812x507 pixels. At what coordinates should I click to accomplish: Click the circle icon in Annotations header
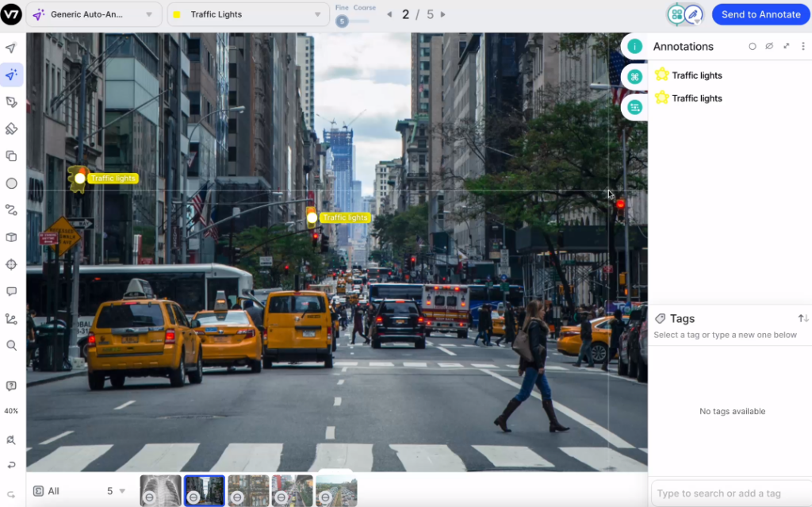click(x=753, y=46)
